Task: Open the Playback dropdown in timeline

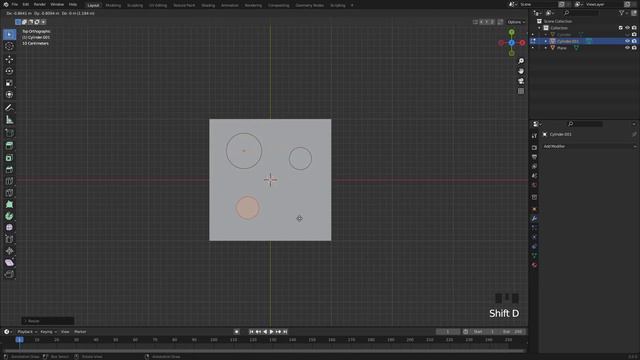Action: click(x=27, y=332)
